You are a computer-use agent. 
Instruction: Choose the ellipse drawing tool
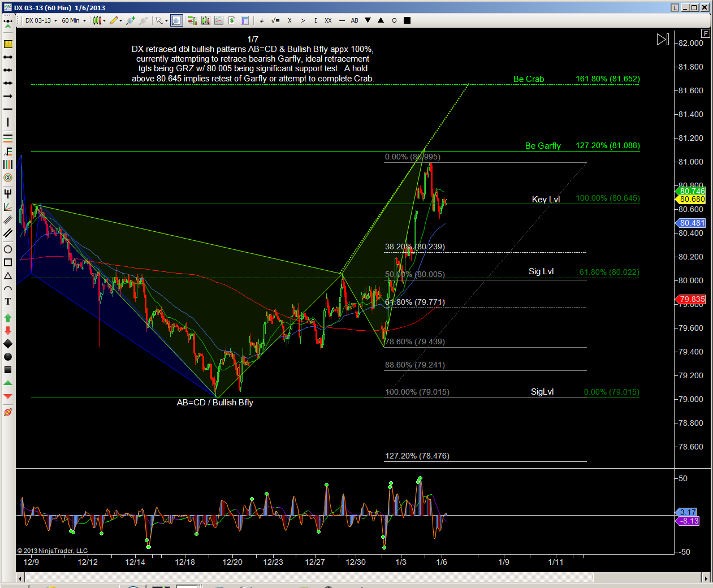click(8, 249)
